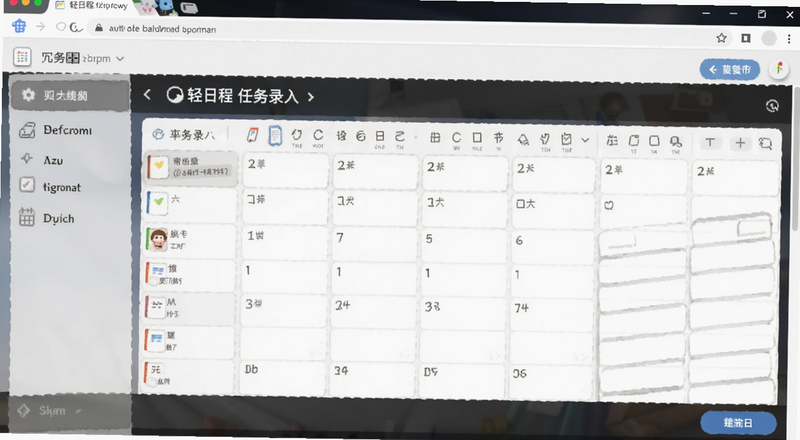This screenshot has width=800, height=440.
Task: Click the copy pages icon in toolbar
Action: 634,140
